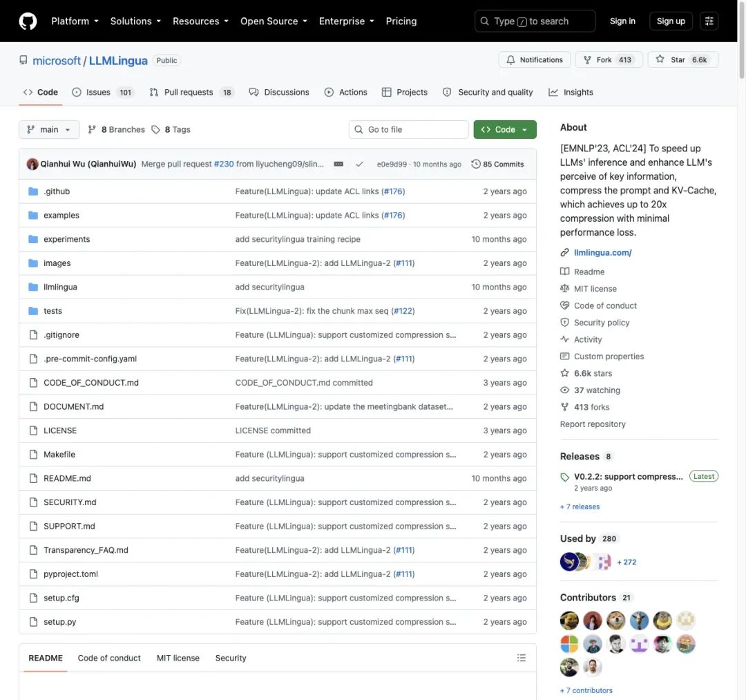View the 85 Commits history
746x700 pixels.
click(x=497, y=164)
